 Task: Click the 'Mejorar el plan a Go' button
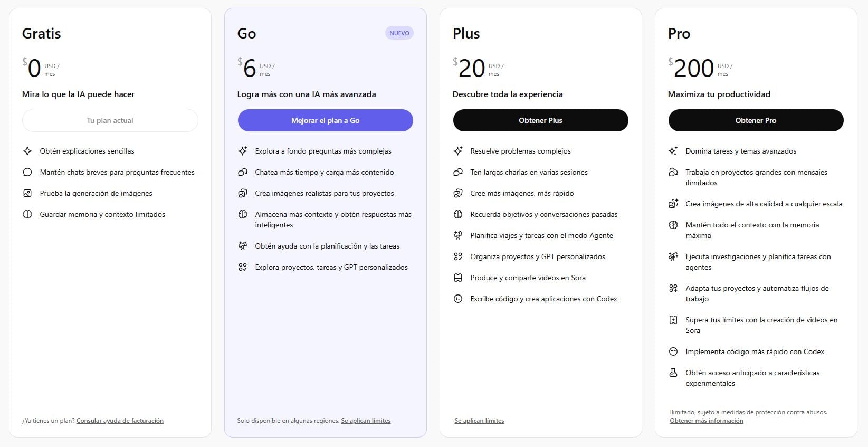325,120
